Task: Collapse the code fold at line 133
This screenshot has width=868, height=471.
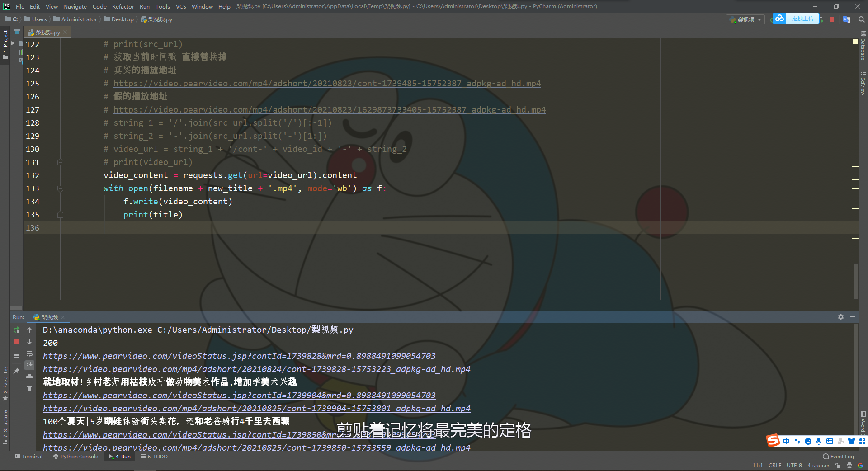Action: point(60,188)
